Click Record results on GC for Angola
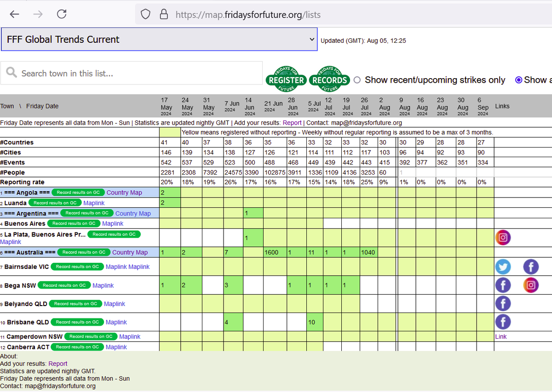552x392 pixels. [x=78, y=192]
